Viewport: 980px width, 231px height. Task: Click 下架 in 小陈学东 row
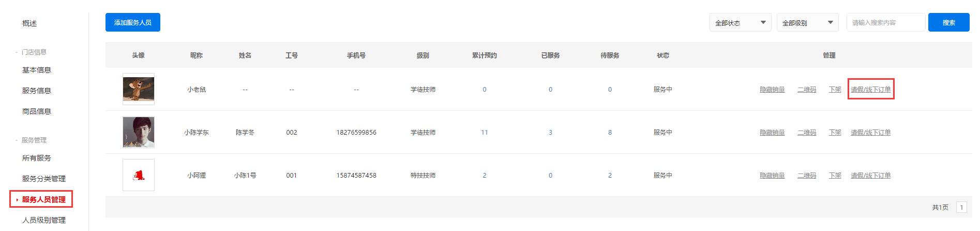coord(835,133)
